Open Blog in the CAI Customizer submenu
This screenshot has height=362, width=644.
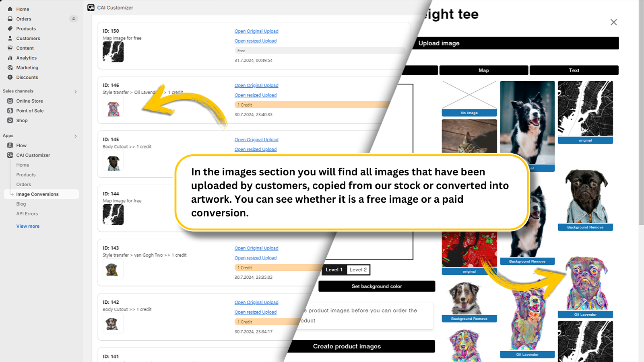(21, 204)
